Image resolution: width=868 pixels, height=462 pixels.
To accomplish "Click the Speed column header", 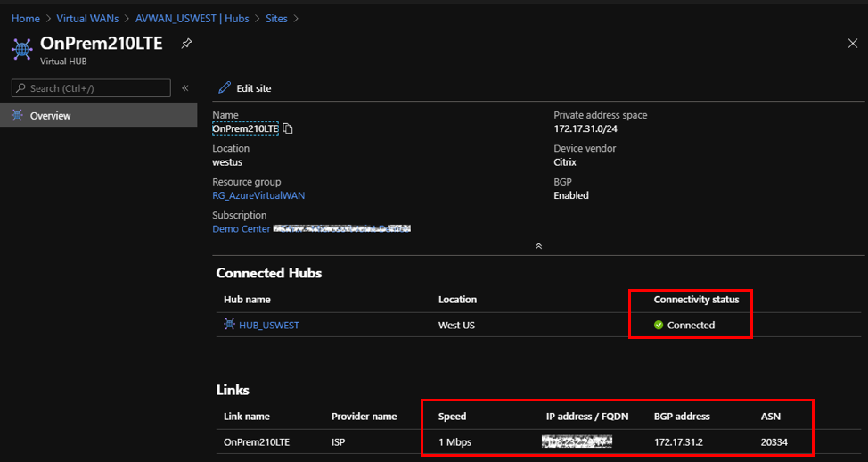I will (x=452, y=416).
